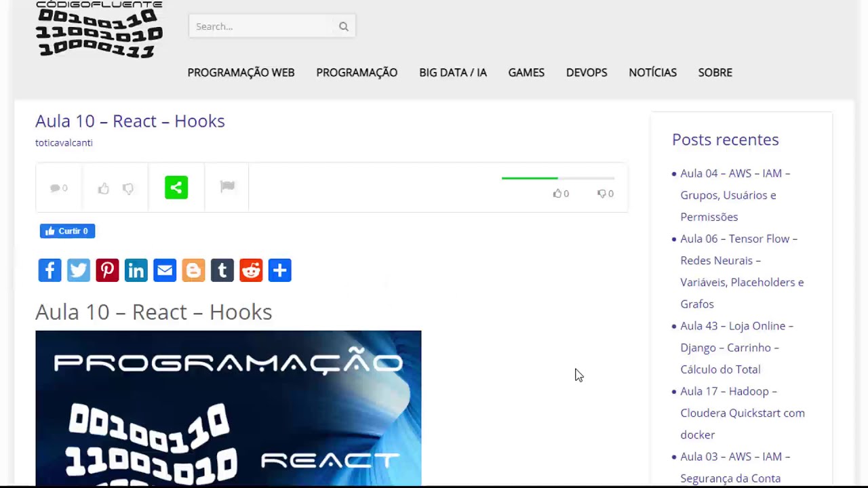The height and width of the screenshot is (488, 868).
Task: Share the post on LinkedIn
Action: coord(136,270)
